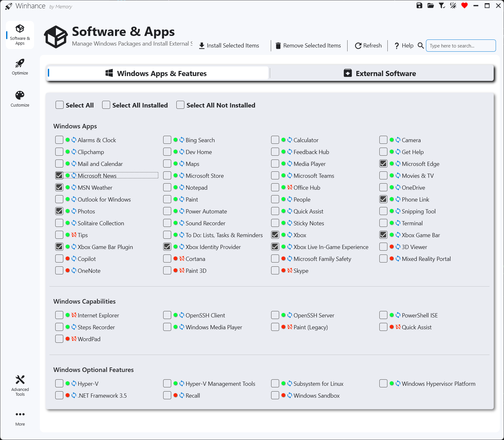The width and height of the screenshot is (504, 440).
Task: Tick the Bing Search checkbox
Action: pos(167,140)
